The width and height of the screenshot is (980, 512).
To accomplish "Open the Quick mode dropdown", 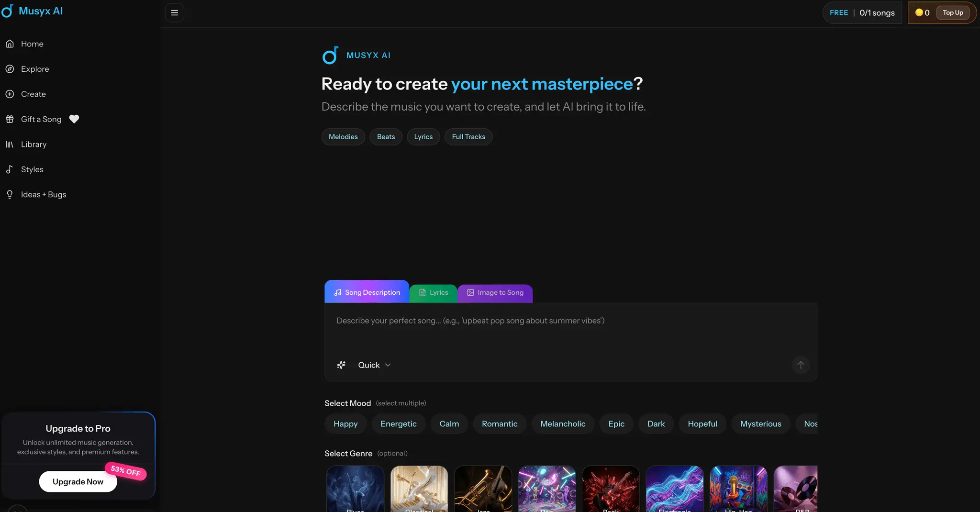I will tap(375, 365).
